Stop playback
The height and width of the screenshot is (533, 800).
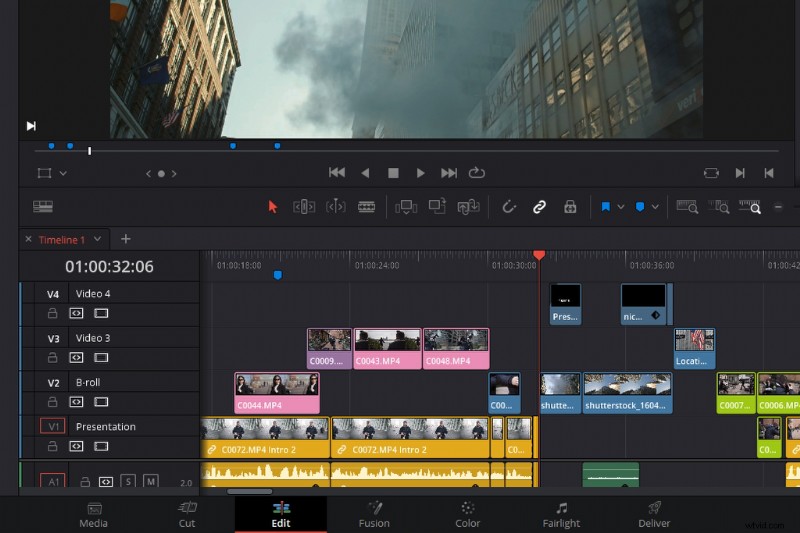pyautogui.click(x=393, y=173)
